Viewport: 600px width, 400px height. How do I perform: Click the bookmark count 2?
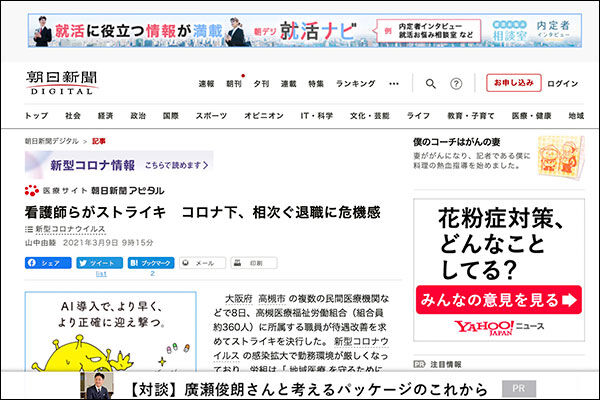click(152, 274)
